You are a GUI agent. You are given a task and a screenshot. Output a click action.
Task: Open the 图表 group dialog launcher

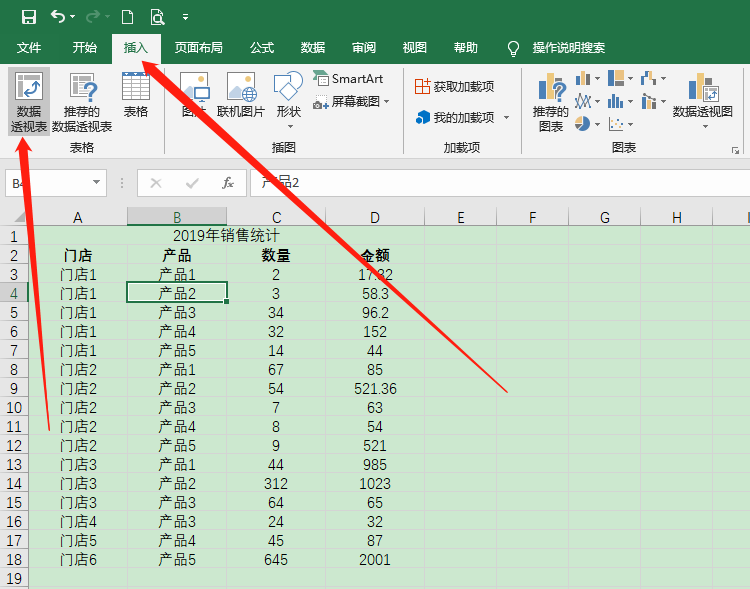click(x=735, y=151)
